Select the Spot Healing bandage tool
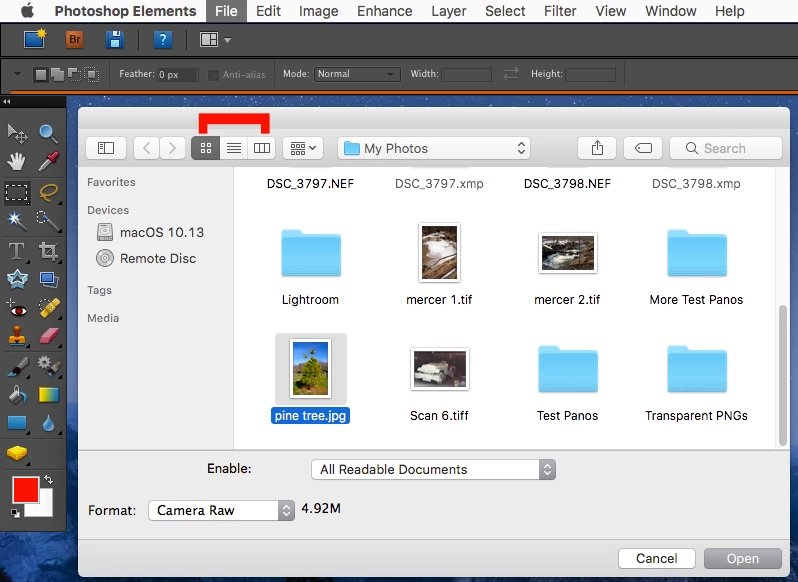The image size is (798, 582). coord(48,309)
